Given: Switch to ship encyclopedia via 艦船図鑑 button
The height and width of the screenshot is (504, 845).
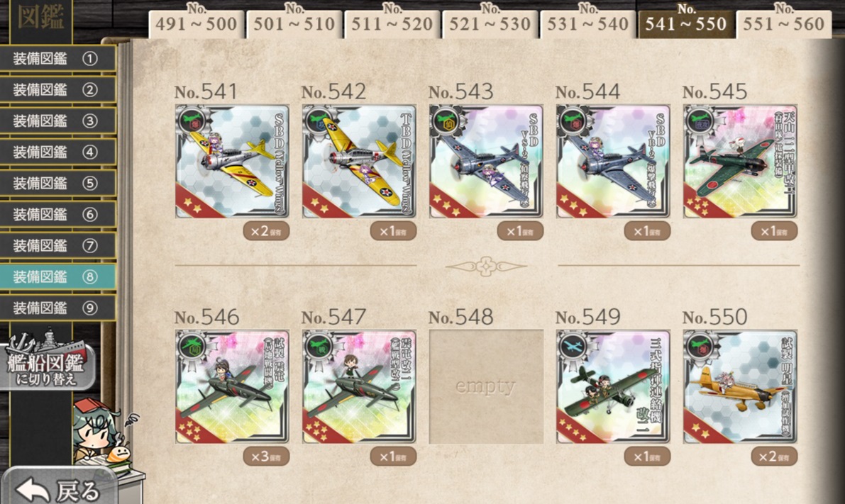Looking at the screenshot, I should pyautogui.click(x=48, y=362).
